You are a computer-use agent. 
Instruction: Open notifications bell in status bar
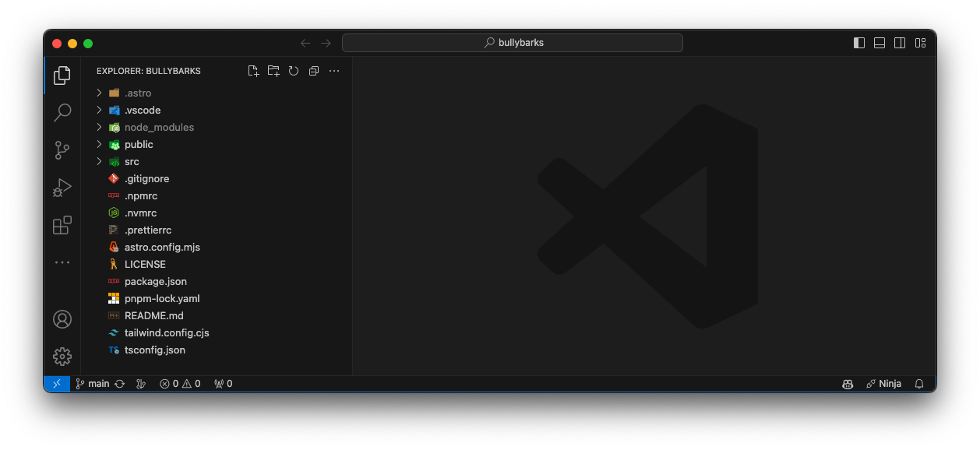[x=919, y=384]
